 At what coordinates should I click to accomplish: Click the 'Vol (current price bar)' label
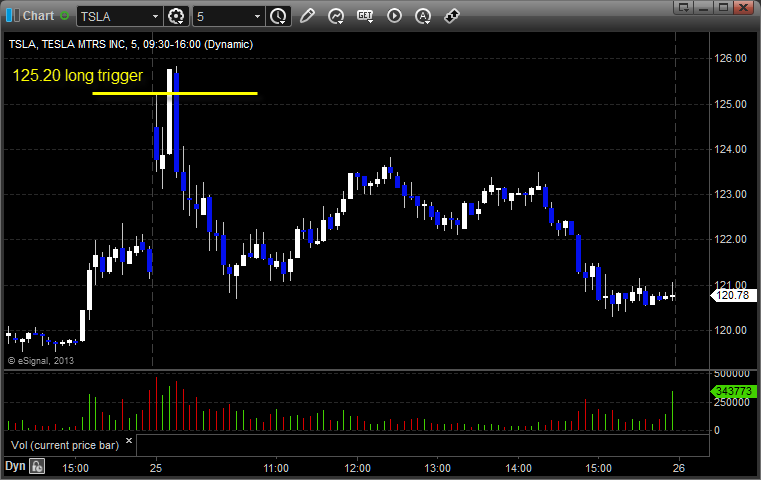[65, 445]
